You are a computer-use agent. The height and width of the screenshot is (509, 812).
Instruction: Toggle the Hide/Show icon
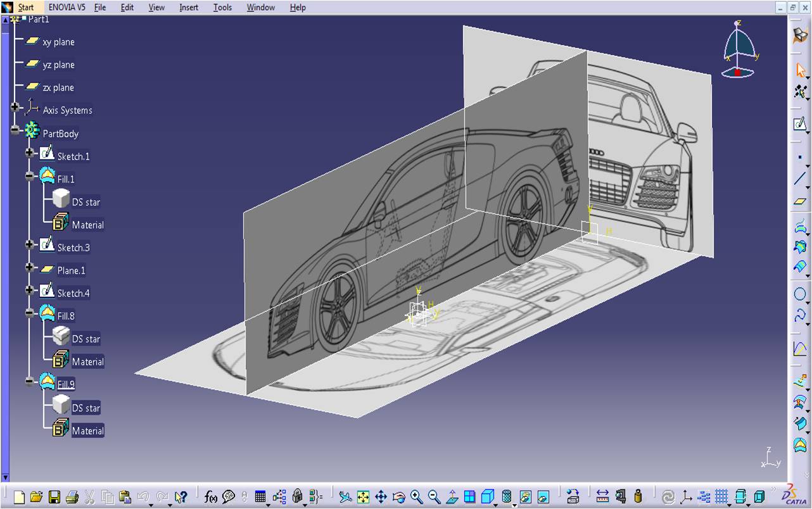525,497
